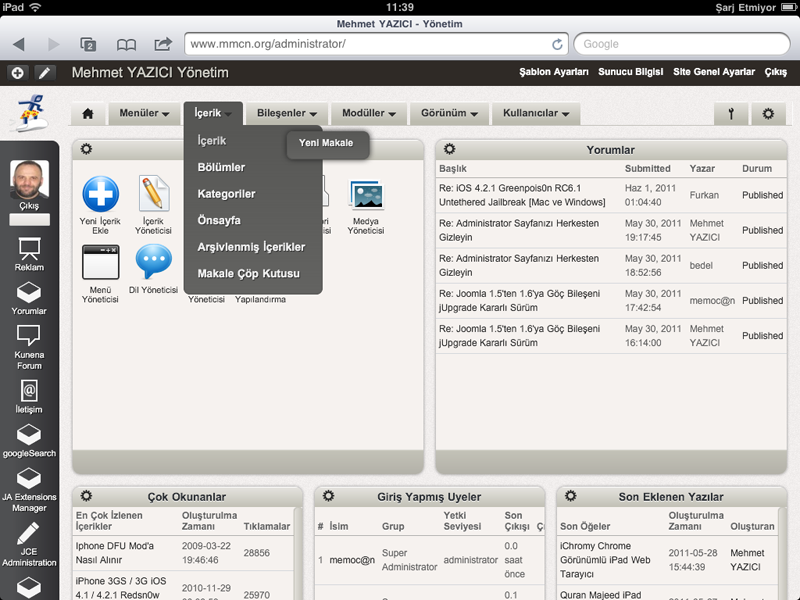Screen dimensions: 800x600
Task: Click the Safari URL address field
Action: coord(368,44)
